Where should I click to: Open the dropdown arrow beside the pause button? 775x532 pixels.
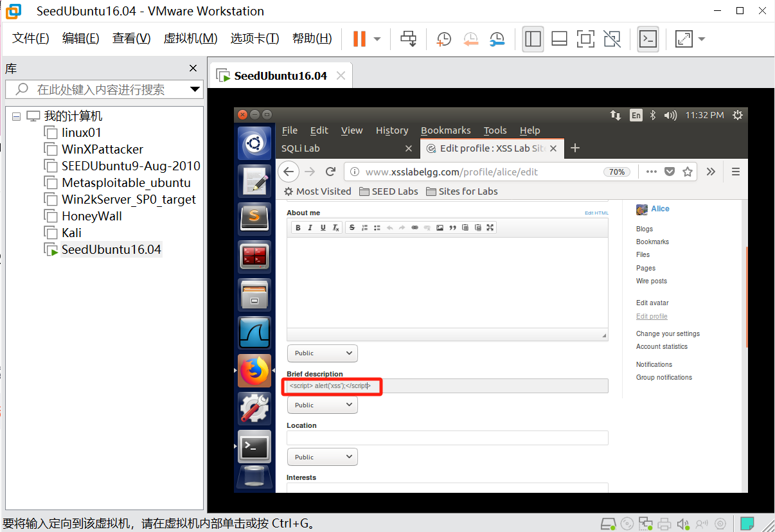(x=377, y=39)
